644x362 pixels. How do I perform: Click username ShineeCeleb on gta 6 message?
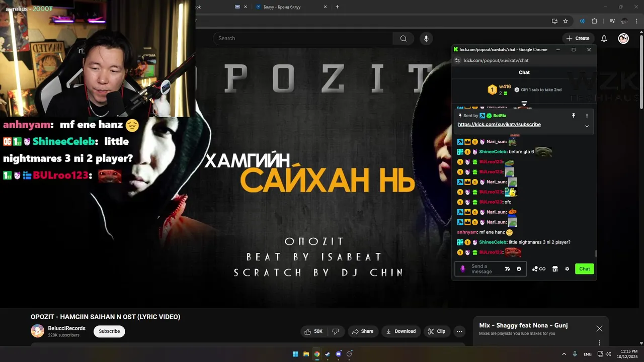coord(493,152)
